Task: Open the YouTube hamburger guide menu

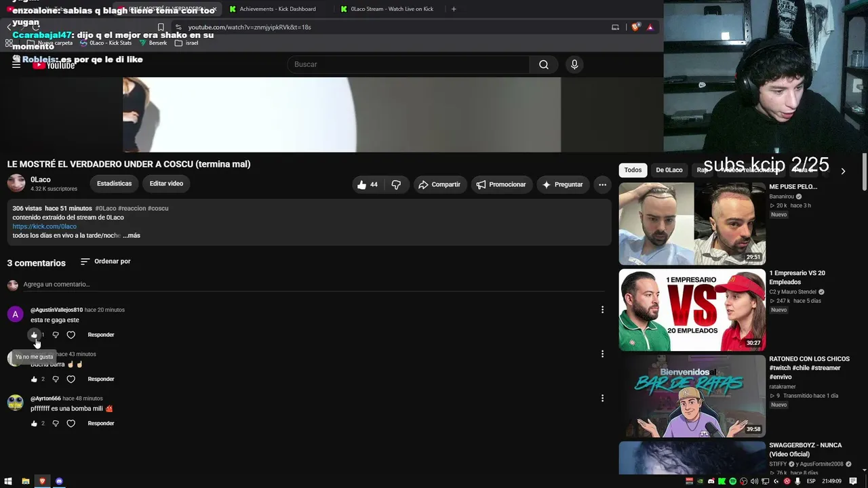Action: [x=16, y=64]
